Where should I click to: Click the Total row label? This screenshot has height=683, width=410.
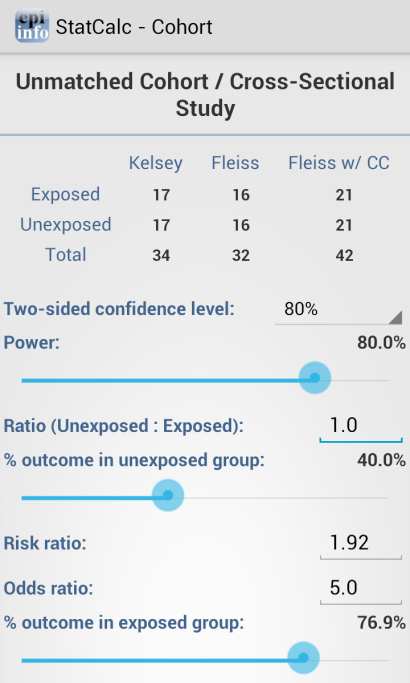(x=66, y=255)
